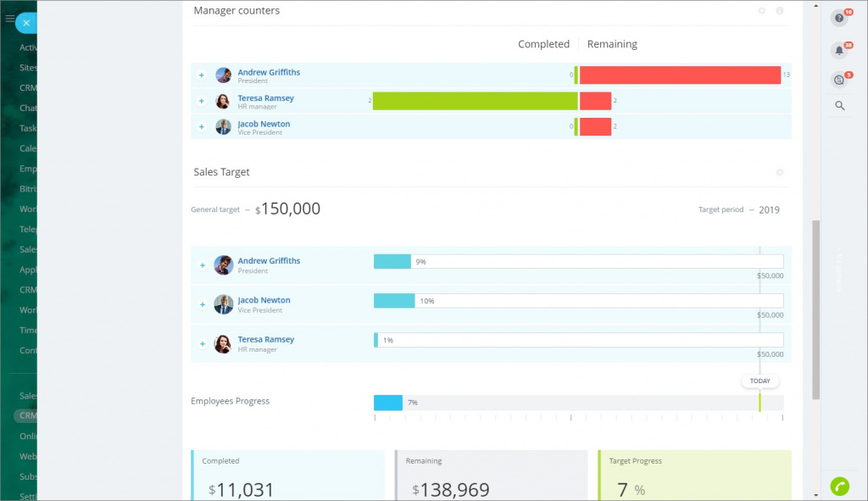
Task: Click the page vertical scrollbar
Action: (x=815, y=309)
